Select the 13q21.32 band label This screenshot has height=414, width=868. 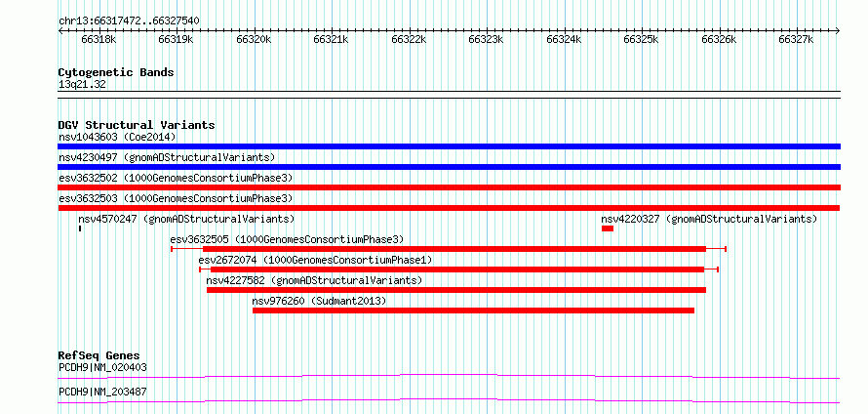click(82, 85)
